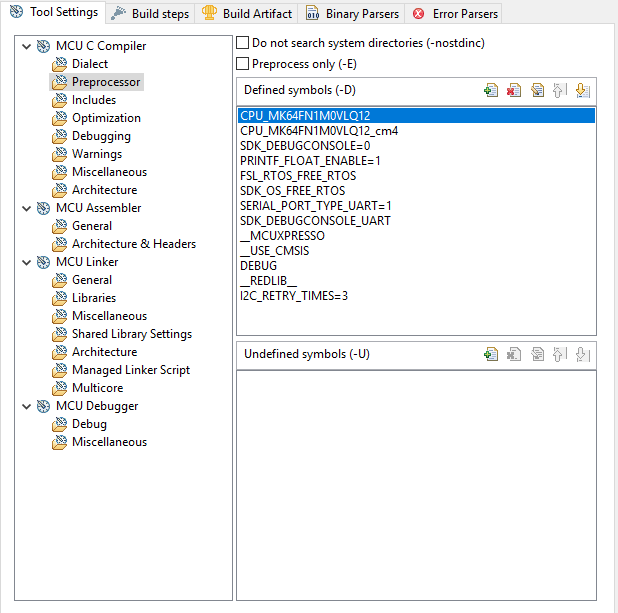The height and width of the screenshot is (613, 618).
Task: Select General under MCU Linker
Action: coord(92,280)
